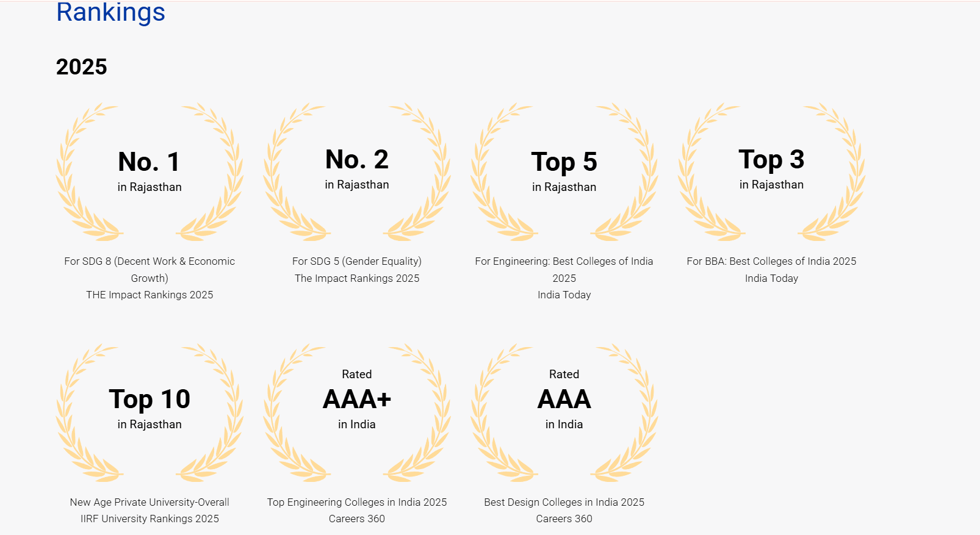Click Top Engineering Colleges in India 2025 text

(357, 502)
